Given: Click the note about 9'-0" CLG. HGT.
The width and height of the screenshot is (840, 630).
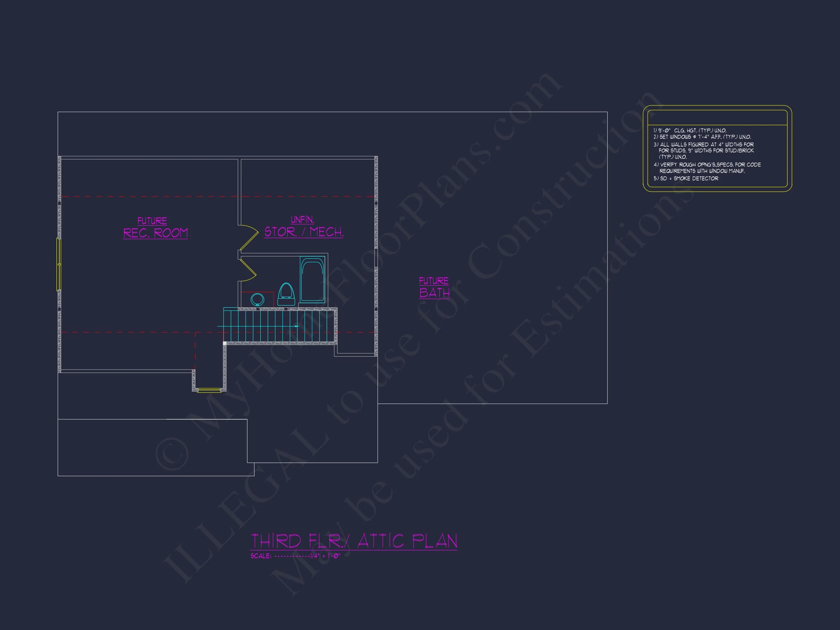Looking at the screenshot, I should point(691,130).
